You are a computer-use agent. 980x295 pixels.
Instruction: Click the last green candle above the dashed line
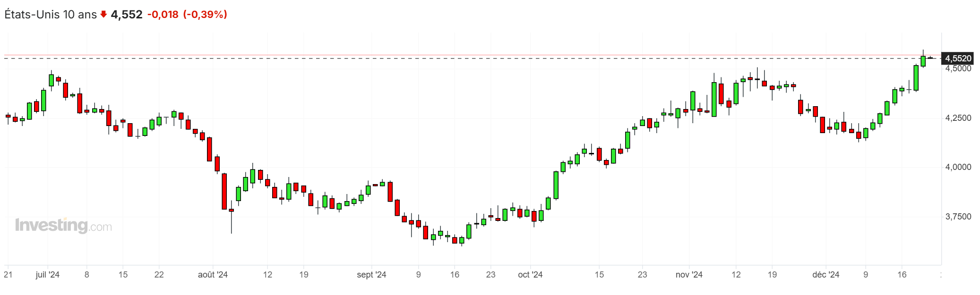coord(923,61)
